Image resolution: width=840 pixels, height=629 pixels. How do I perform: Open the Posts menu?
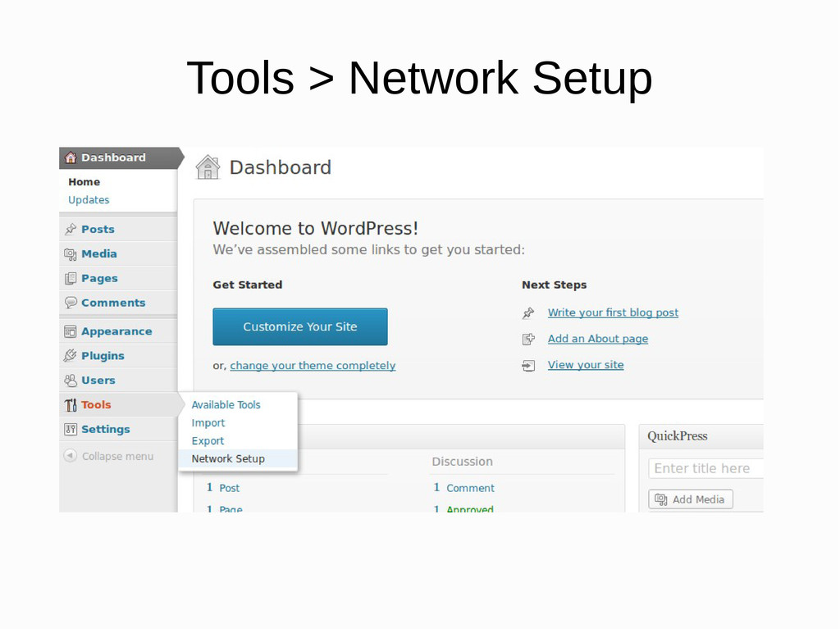click(98, 230)
